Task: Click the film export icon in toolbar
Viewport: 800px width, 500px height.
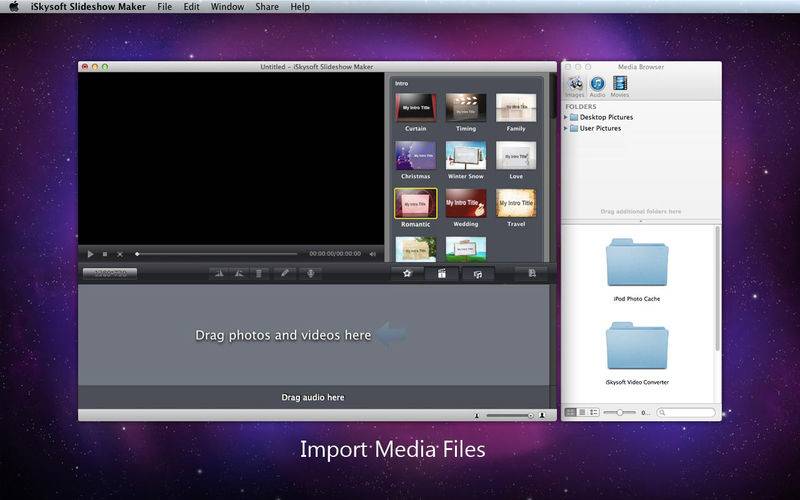Action: 532,273
